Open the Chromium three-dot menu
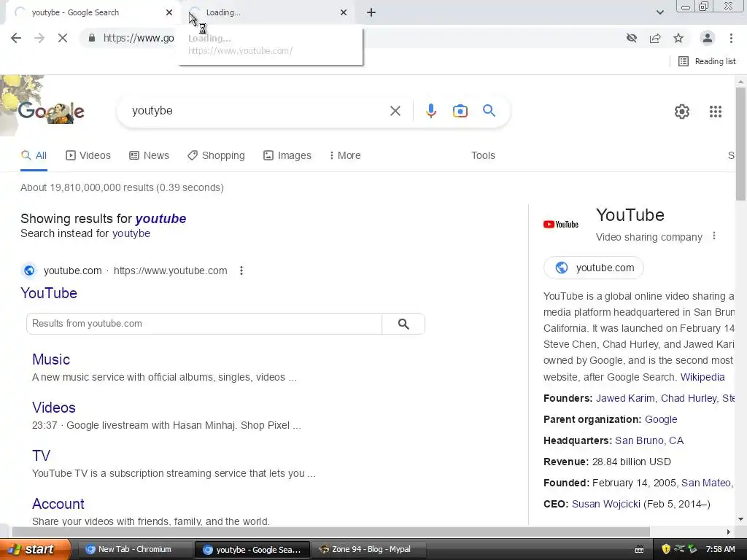Screen dimensions: 747x560 tap(731, 38)
